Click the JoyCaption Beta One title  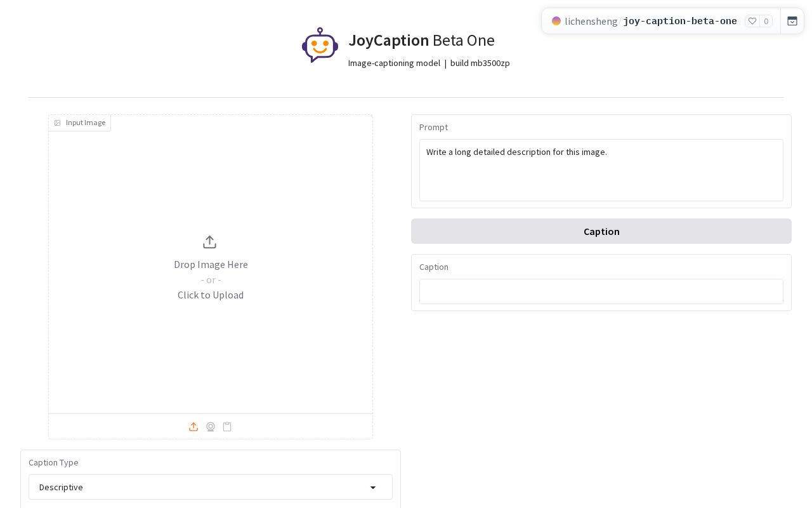click(421, 40)
